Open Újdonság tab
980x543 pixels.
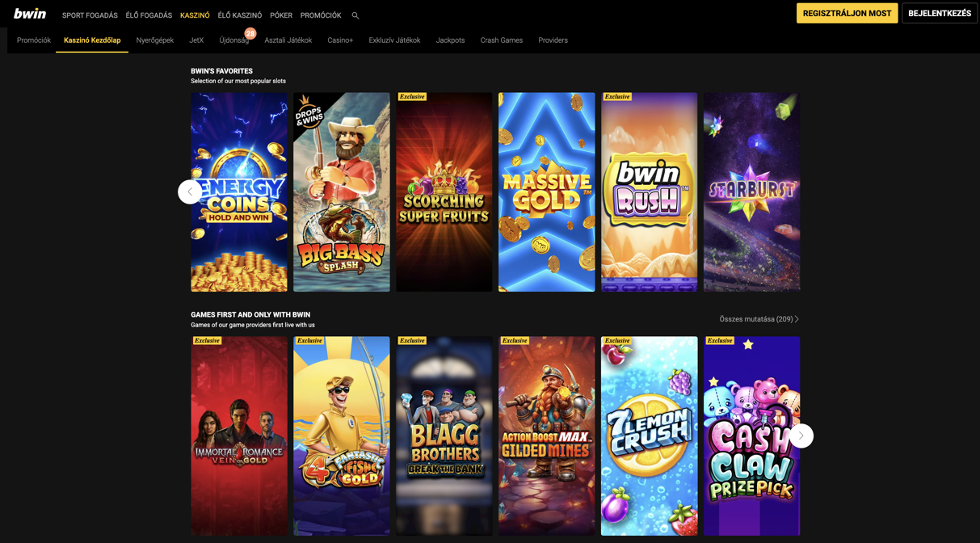coord(234,40)
